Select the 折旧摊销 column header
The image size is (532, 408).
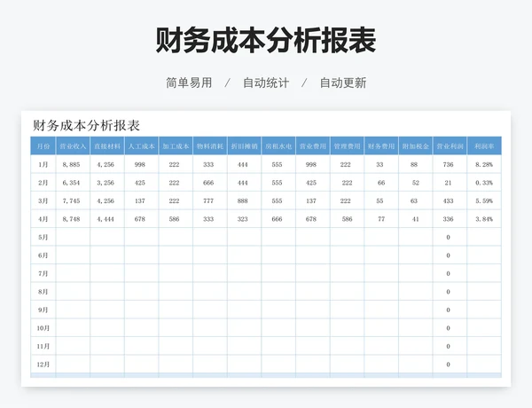coord(245,146)
